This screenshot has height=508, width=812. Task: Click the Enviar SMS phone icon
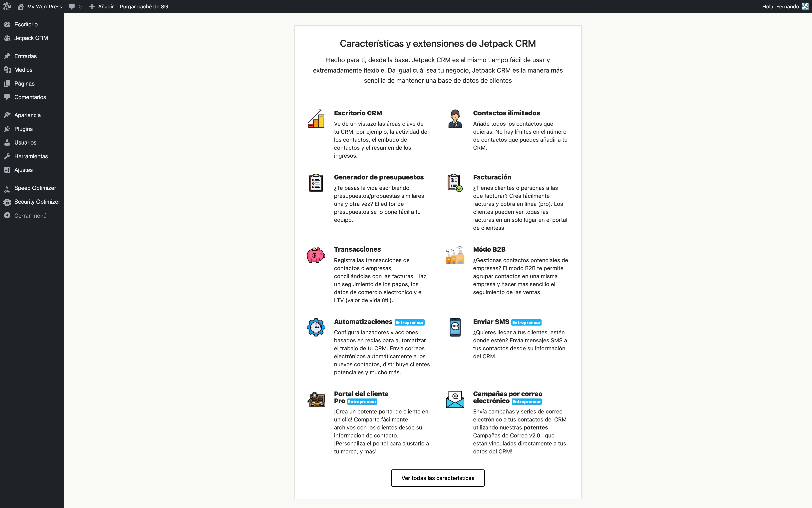coord(455,327)
